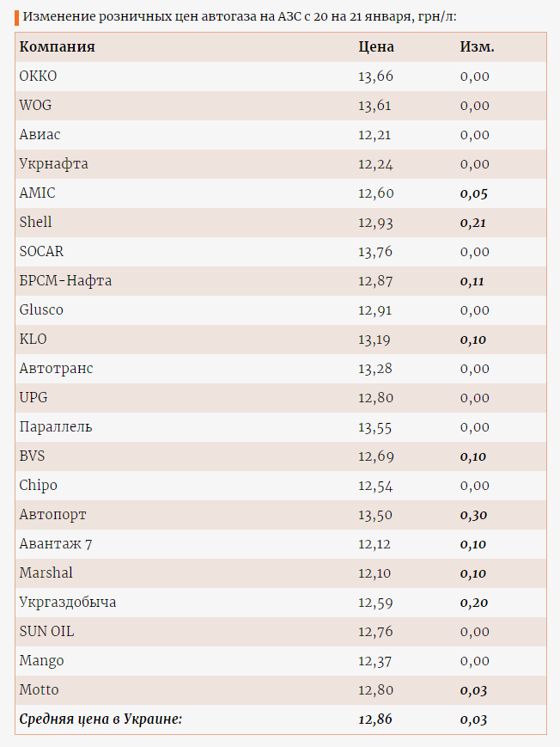The image size is (560, 747).
Task: Click AMIC change value 0,05
Action: pyautogui.click(x=474, y=193)
